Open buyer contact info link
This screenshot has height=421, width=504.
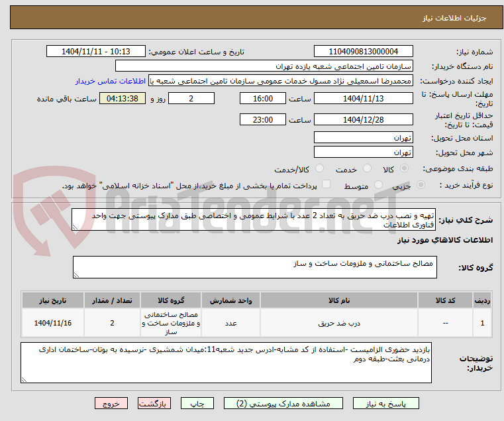click(111, 81)
